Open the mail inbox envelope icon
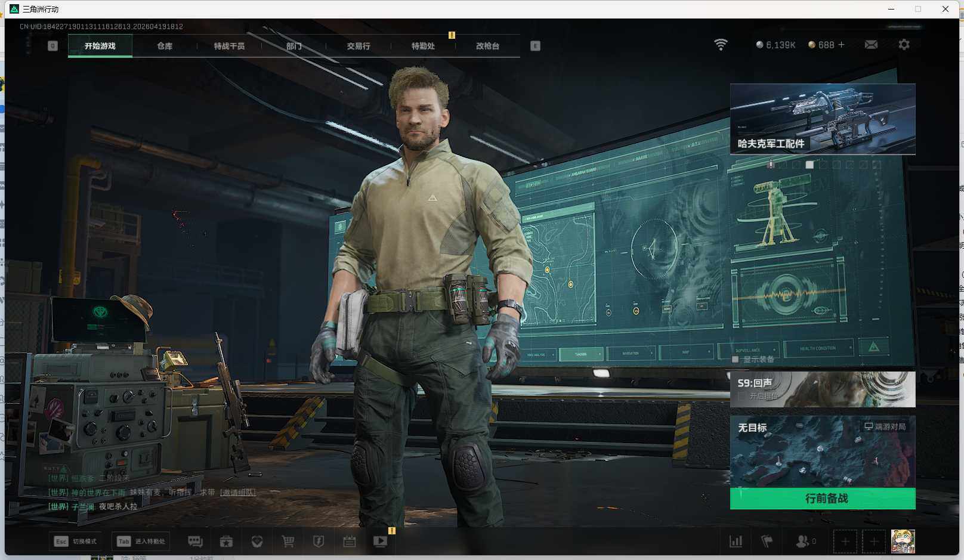Screen dimensions: 964x560 (x=871, y=45)
